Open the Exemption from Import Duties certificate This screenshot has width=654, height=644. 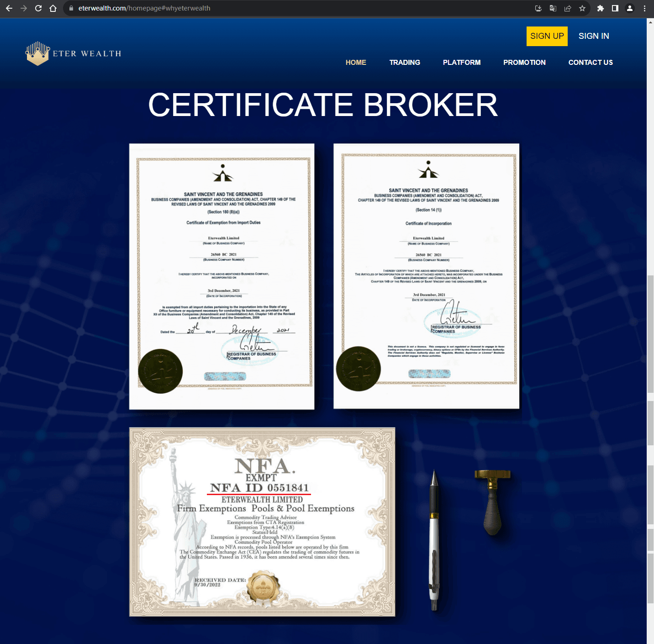pyautogui.click(x=222, y=277)
